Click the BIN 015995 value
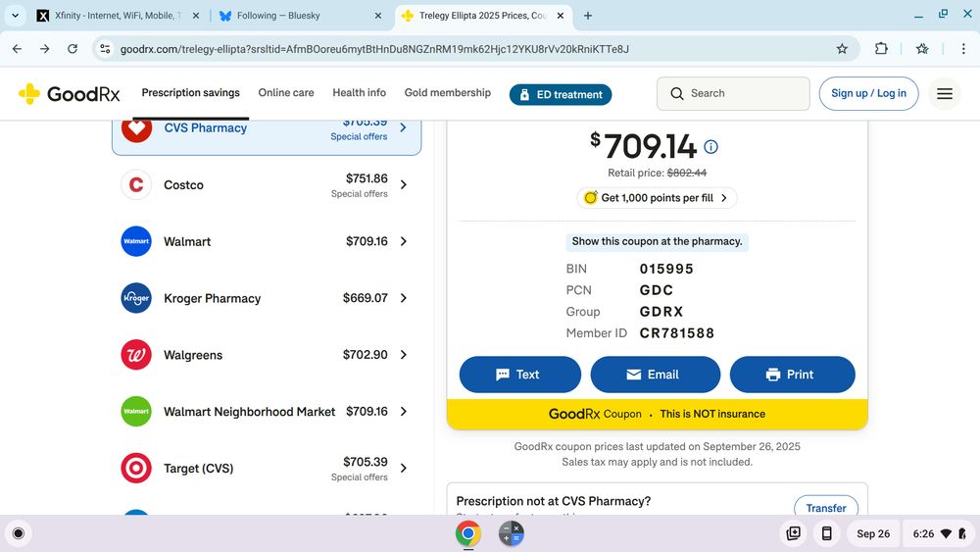Viewport: 980px width, 552px height. tap(666, 269)
